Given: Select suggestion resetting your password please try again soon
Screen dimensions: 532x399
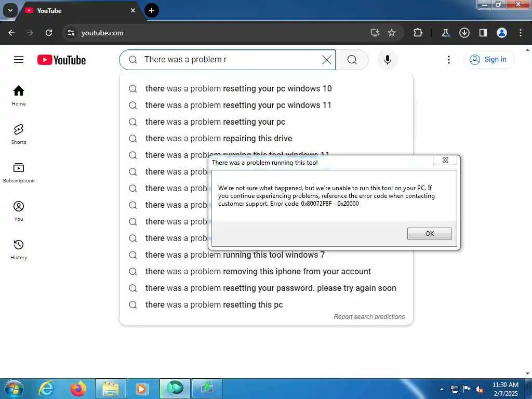Looking at the screenshot, I should [266, 288].
